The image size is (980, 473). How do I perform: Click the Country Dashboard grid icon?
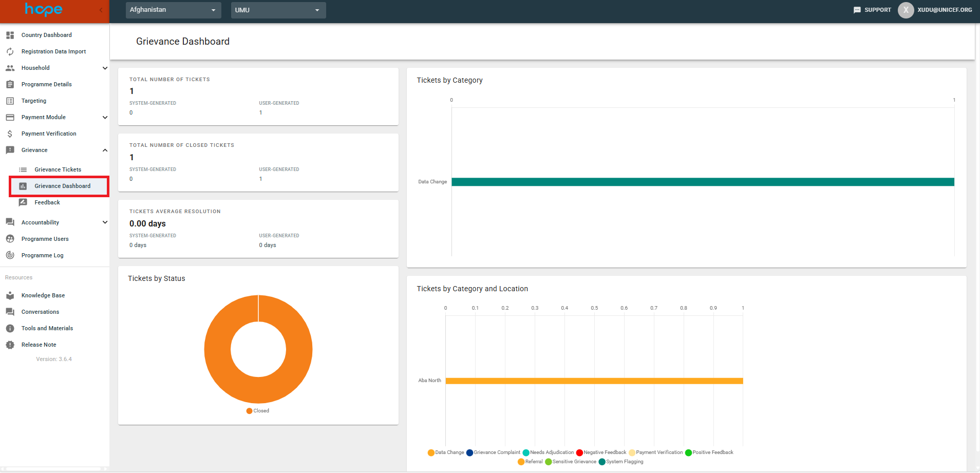[10, 35]
